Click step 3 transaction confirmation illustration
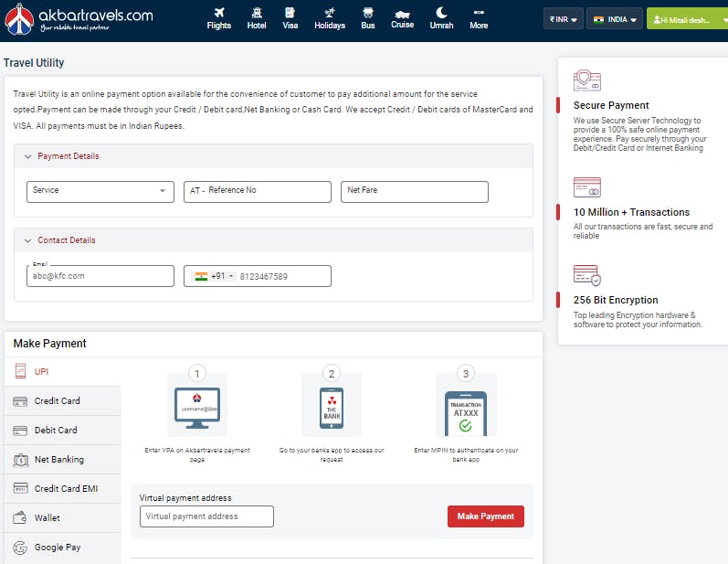 466,405
